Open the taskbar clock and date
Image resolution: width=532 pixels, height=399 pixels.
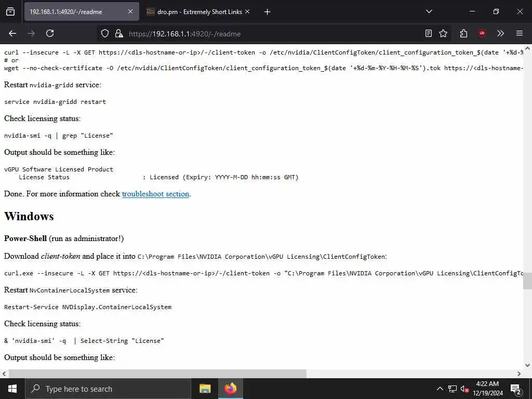[487, 389]
